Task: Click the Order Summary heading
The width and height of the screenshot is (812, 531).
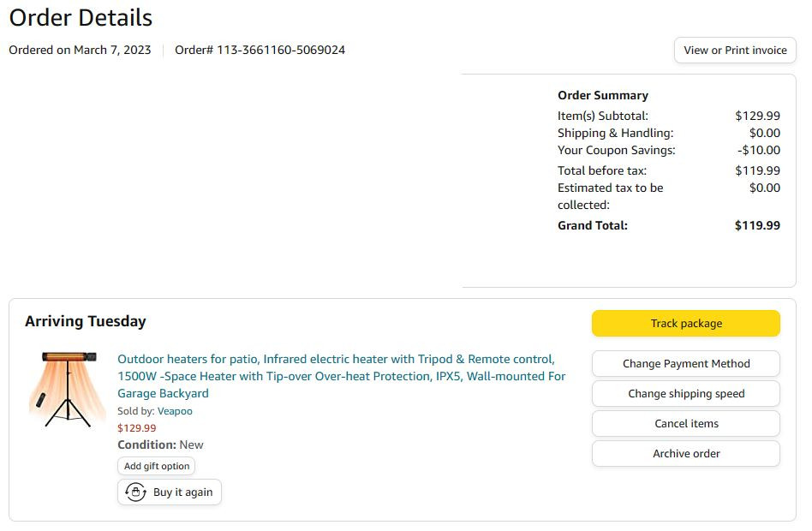Action: tap(603, 96)
